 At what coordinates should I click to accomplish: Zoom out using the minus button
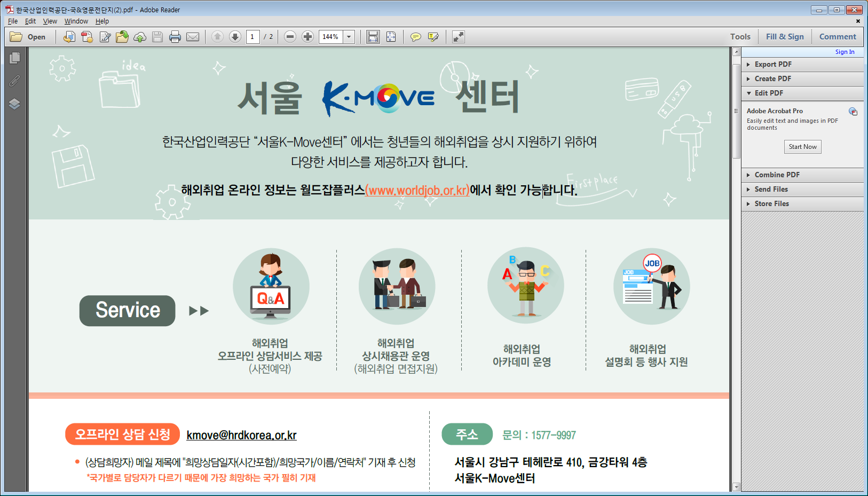click(290, 37)
